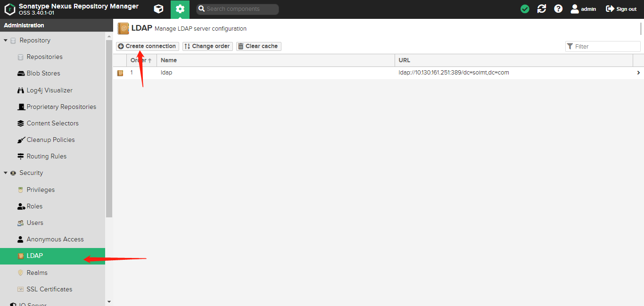Click the Clear cache button

click(258, 46)
